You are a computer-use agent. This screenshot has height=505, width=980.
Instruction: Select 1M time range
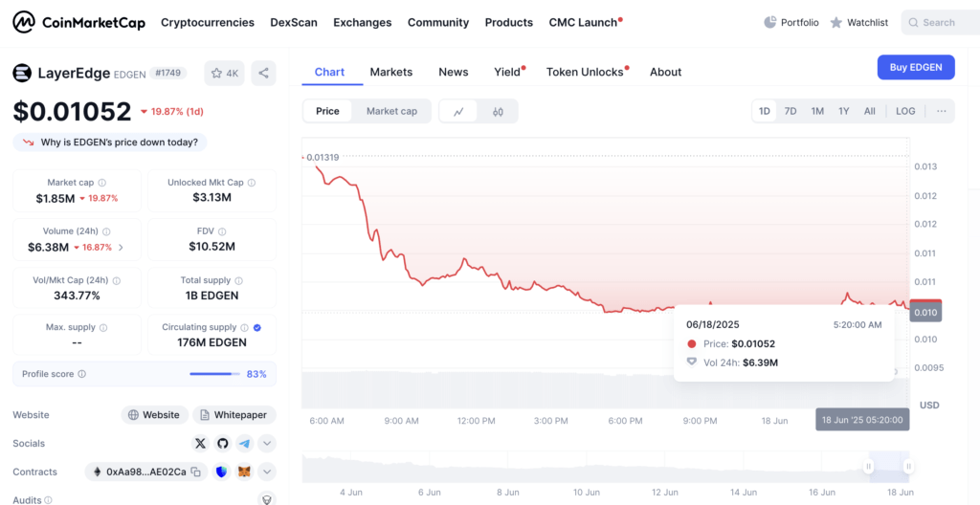click(817, 111)
